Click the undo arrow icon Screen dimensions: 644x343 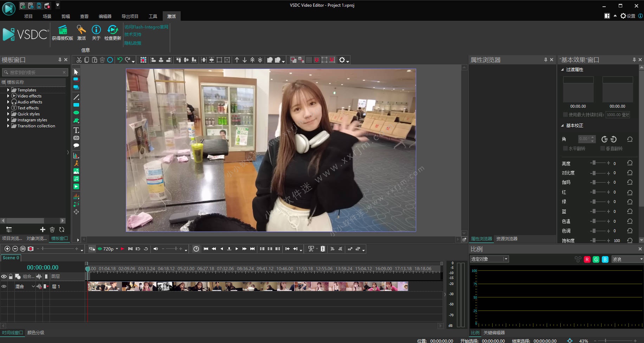(x=120, y=60)
